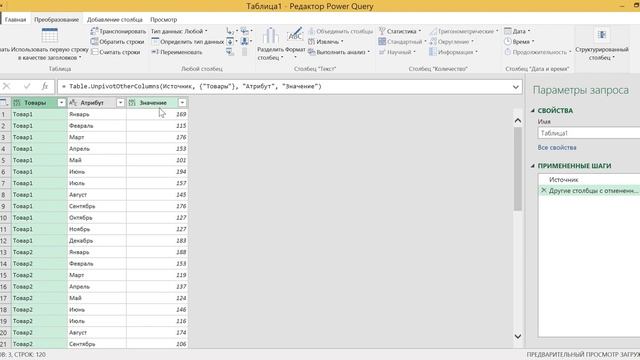Click the confirm checkmark in formula bar

click(x=27, y=86)
